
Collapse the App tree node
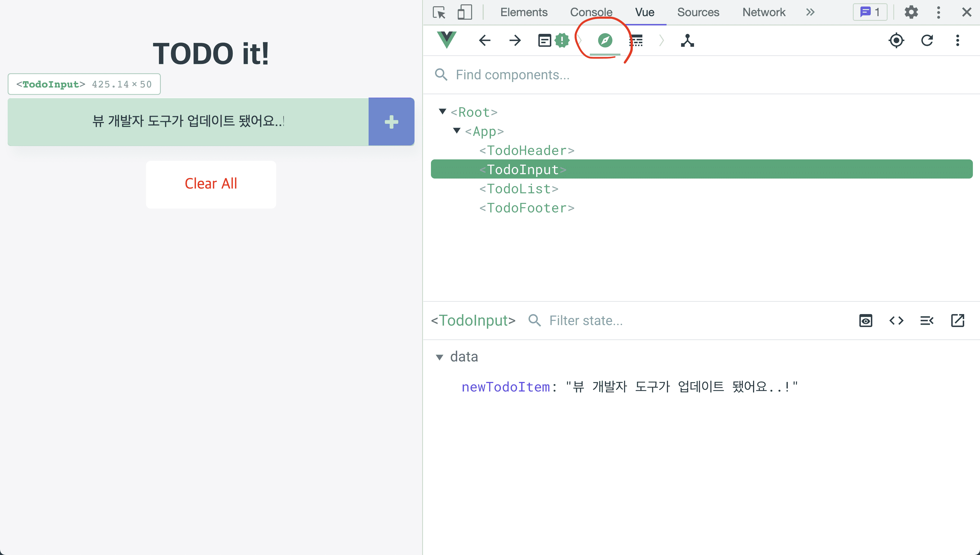coord(457,130)
